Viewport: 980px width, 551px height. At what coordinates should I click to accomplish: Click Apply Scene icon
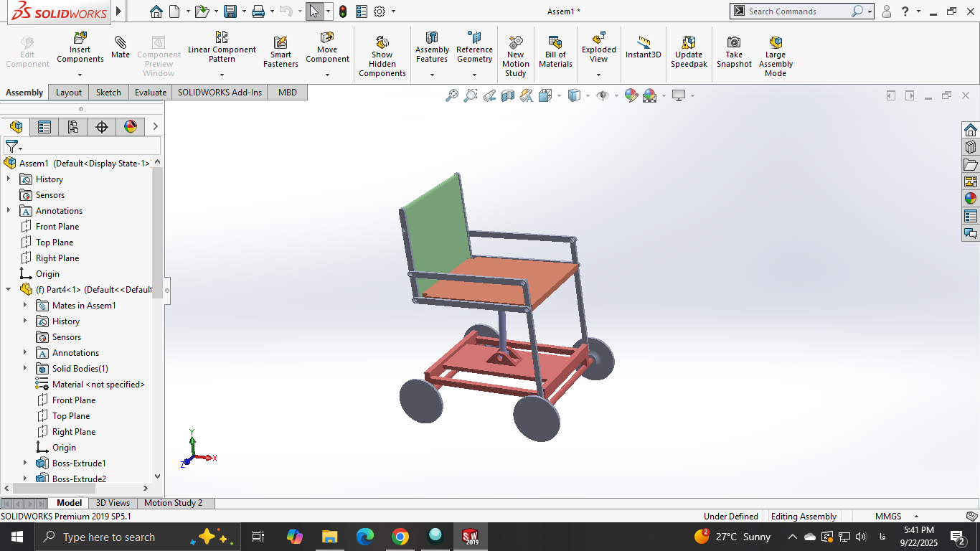(650, 95)
